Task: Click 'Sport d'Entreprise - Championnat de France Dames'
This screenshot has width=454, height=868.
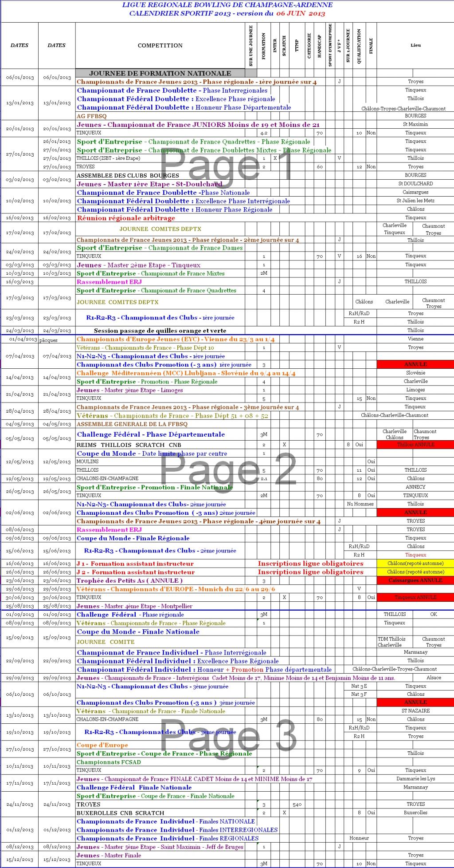Action: click(160, 248)
